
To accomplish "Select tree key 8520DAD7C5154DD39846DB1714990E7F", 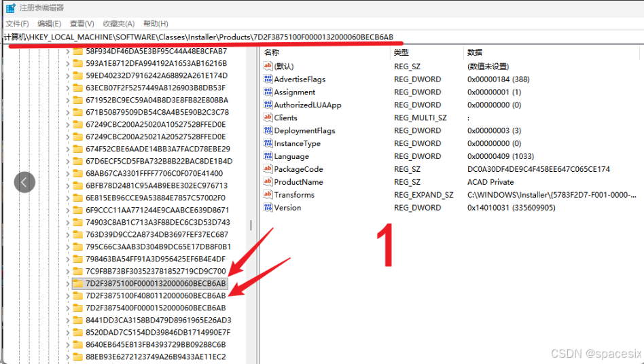I will point(158,332).
